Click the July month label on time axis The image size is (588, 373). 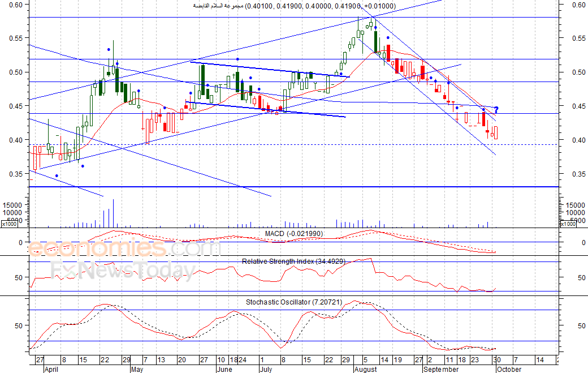tap(266, 369)
